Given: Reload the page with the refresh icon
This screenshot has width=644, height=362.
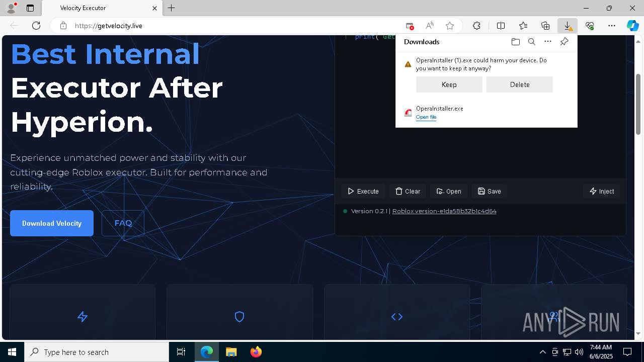Looking at the screenshot, I should click(x=36, y=26).
